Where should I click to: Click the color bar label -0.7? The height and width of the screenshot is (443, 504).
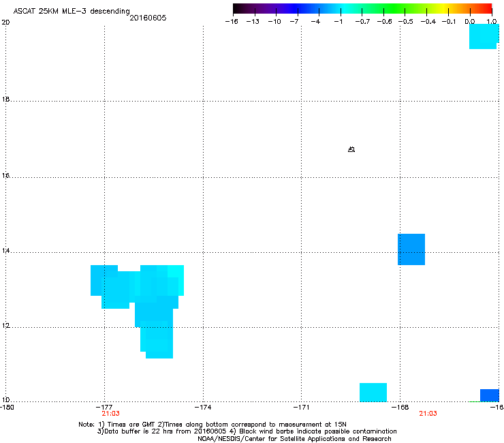point(362,22)
